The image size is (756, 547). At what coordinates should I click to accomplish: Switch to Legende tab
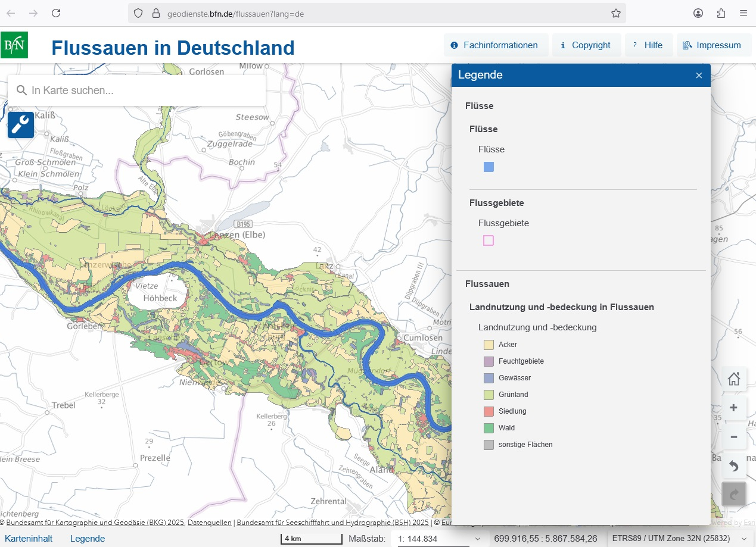(88, 539)
